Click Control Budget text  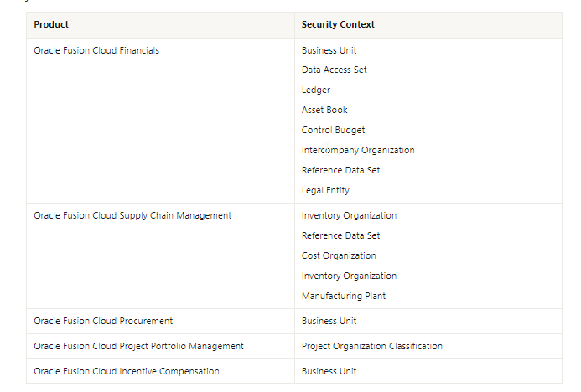(333, 131)
